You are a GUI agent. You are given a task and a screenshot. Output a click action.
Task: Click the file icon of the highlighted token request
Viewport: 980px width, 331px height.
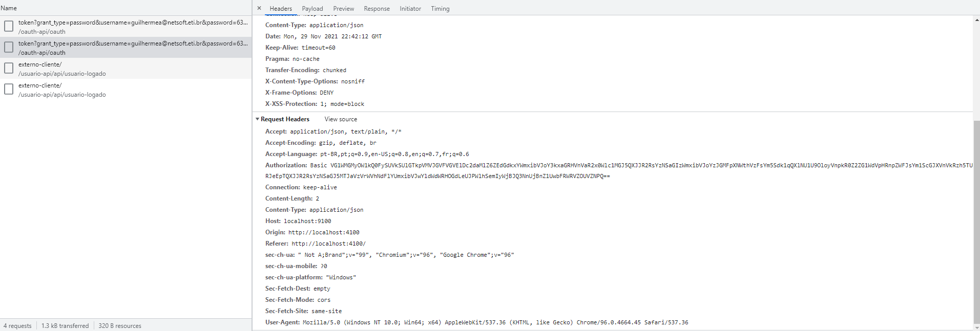9,47
